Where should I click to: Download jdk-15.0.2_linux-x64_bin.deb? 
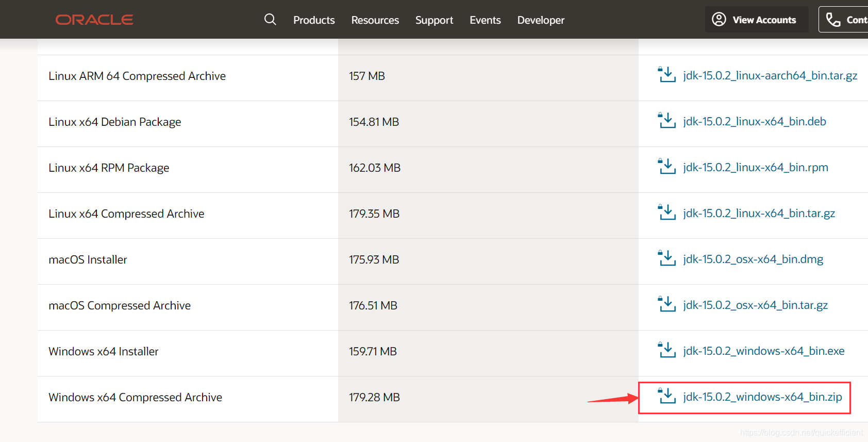[x=755, y=121]
